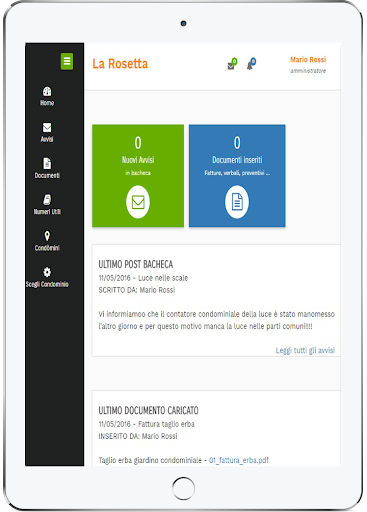This screenshot has width=367, height=512.
Task: Check the bell alerts icon in header
Action: [251, 64]
